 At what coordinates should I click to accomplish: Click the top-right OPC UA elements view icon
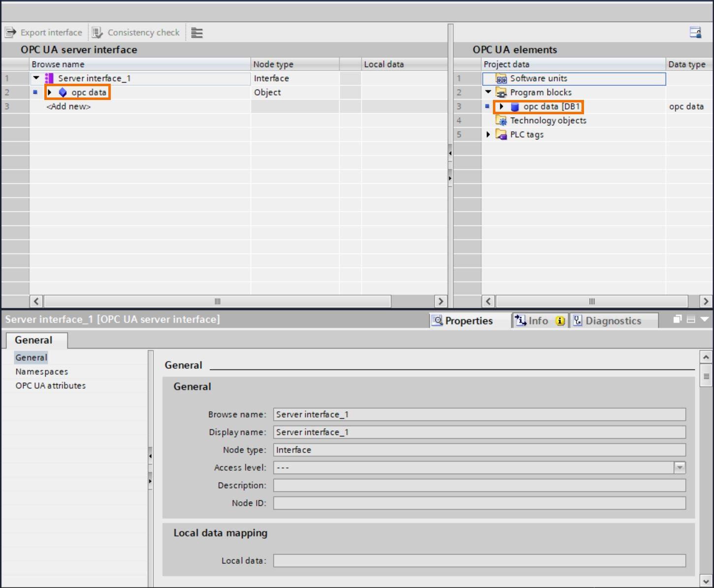click(695, 33)
